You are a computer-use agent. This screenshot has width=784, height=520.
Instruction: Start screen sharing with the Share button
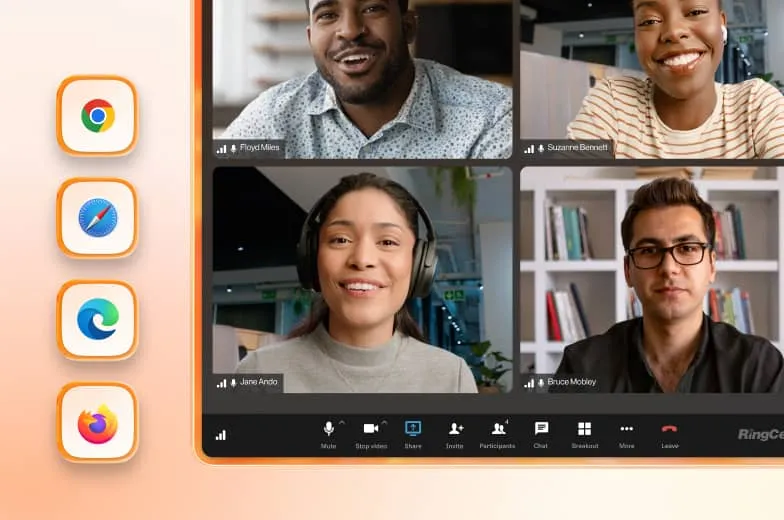coord(413,434)
